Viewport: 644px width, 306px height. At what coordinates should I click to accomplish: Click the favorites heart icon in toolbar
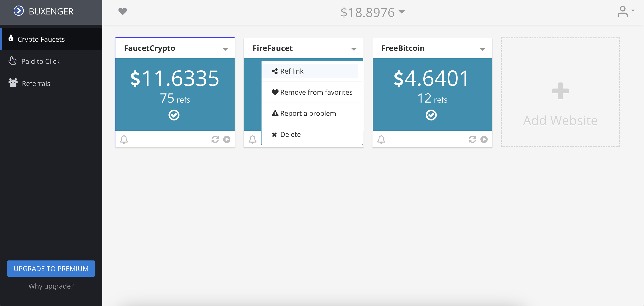click(x=123, y=11)
